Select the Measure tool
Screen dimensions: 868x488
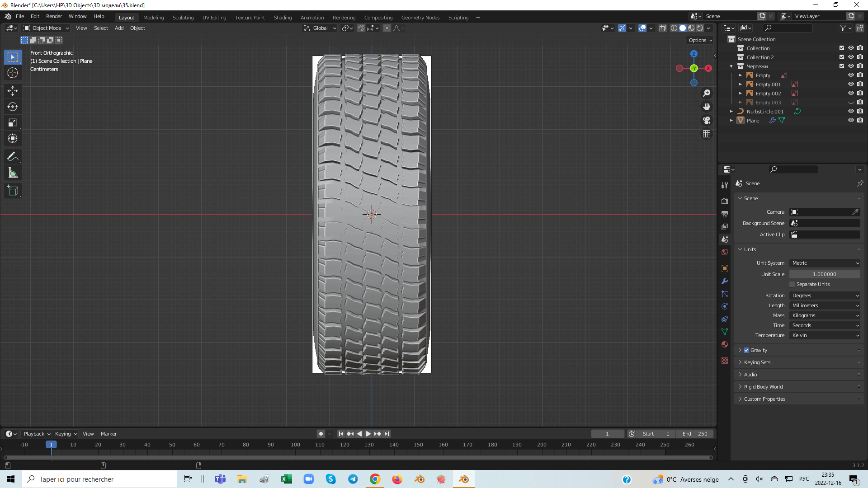tap(13, 173)
